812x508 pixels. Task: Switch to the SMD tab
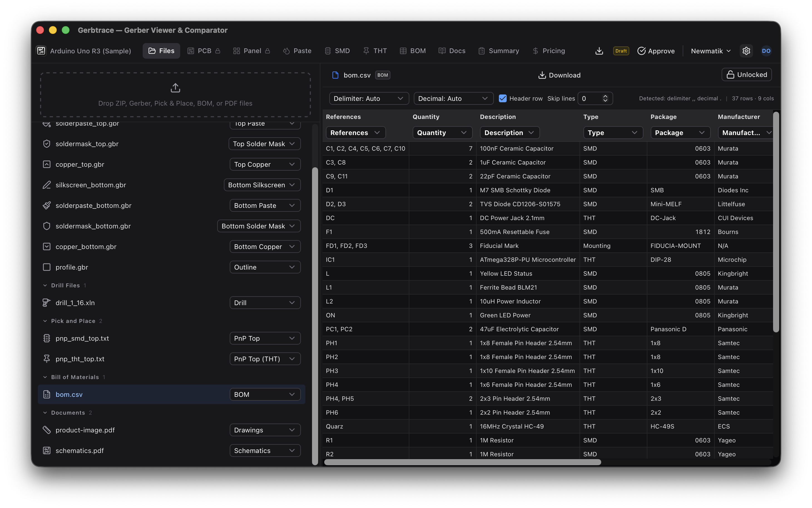pyautogui.click(x=337, y=51)
